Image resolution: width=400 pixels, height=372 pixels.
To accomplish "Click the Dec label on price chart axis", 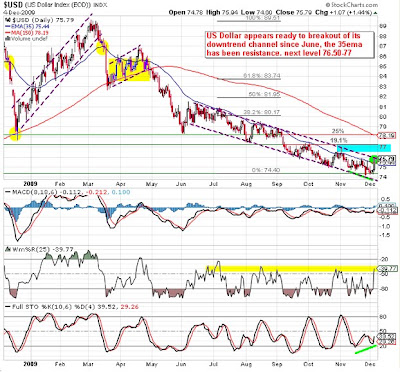I will pos(369,184).
